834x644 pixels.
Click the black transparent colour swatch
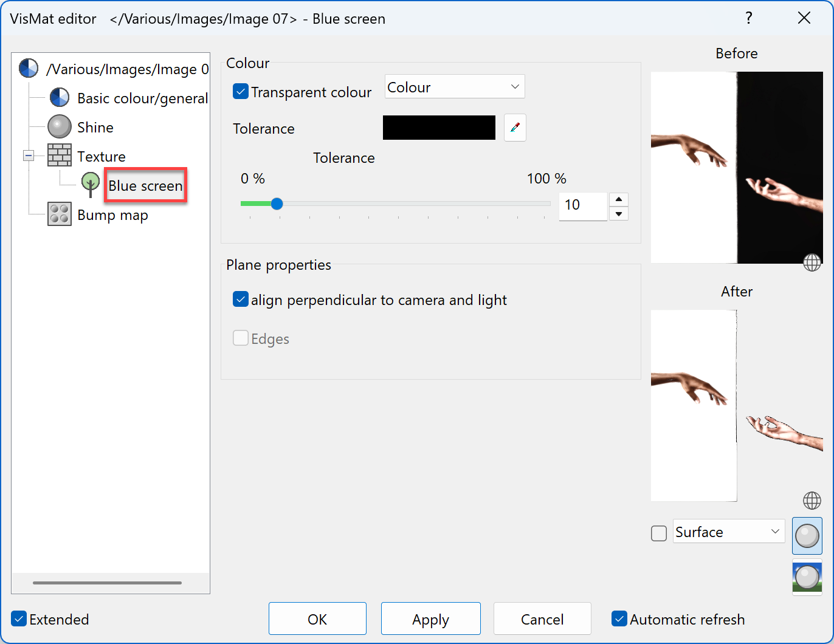tap(439, 128)
